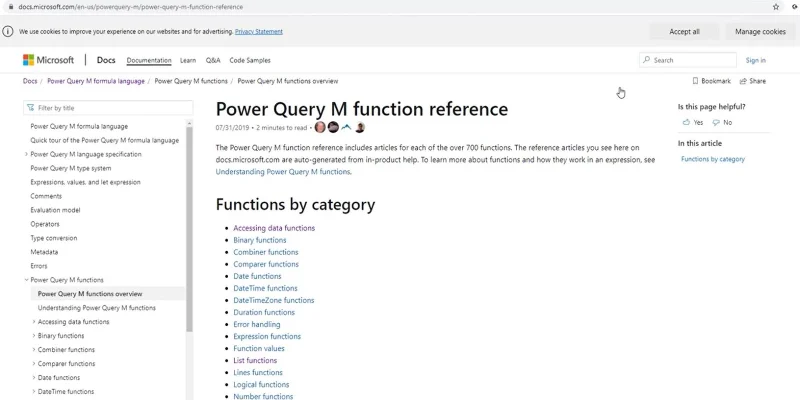
Task: Select Operators in sidebar
Action: tap(45, 224)
